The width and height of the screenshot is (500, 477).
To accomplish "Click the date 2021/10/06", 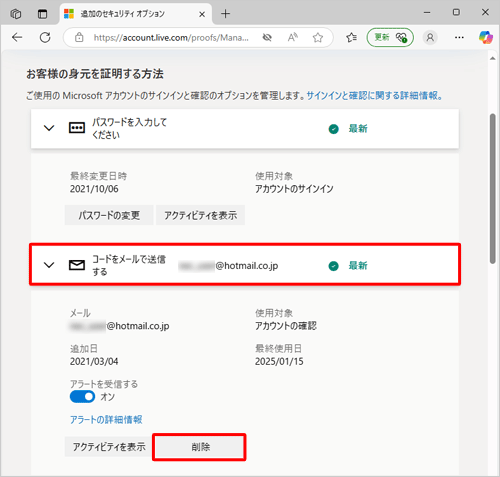I will point(94,189).
